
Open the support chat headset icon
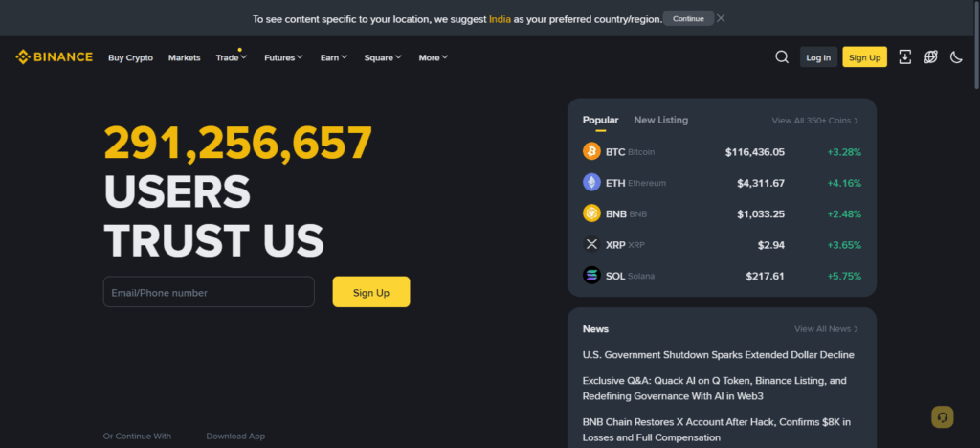click(943, 417)
